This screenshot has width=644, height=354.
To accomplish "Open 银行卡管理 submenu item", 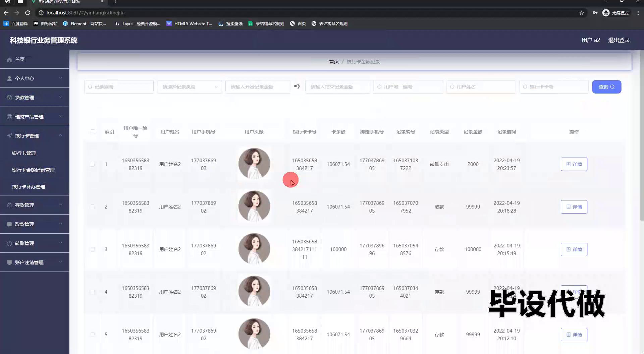I will tap(24, 153).
